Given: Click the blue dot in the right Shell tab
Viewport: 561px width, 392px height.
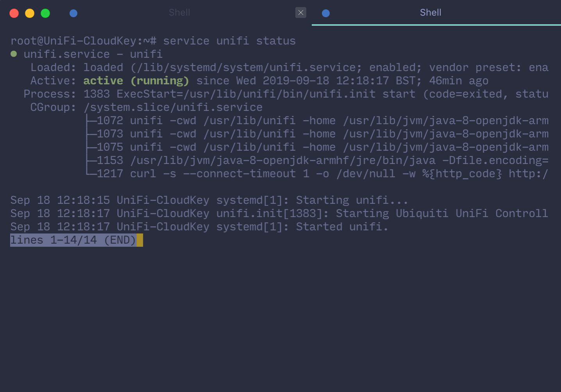Looking at the screenshot, I should [x=326, y=13].
